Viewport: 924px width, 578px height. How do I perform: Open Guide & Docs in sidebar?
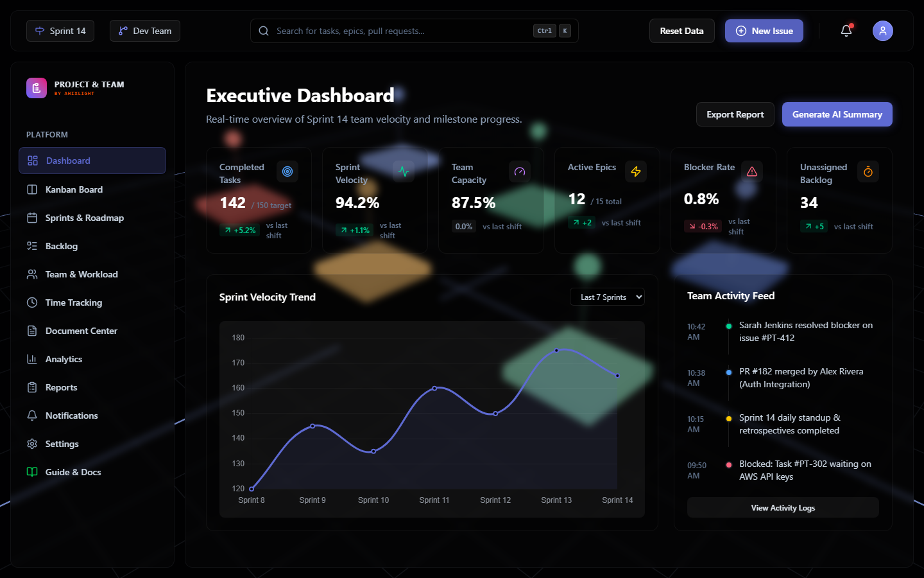[x=92, y=472]
